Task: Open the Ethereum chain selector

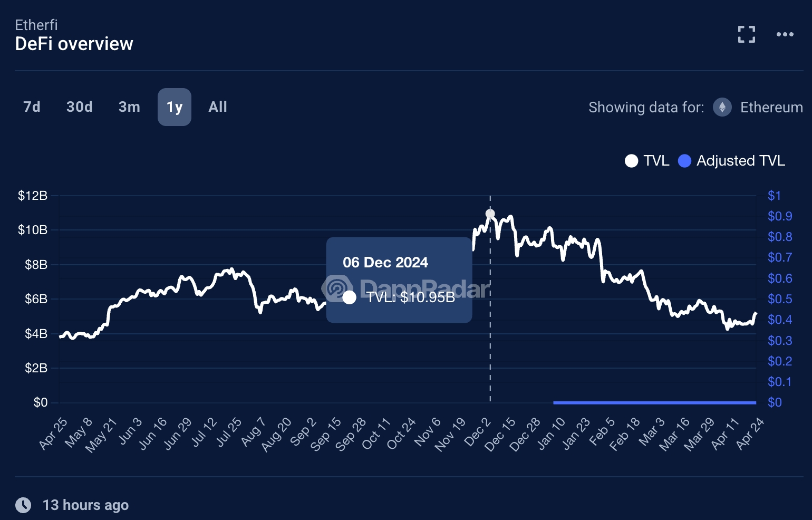Action: tap(758, 107)
